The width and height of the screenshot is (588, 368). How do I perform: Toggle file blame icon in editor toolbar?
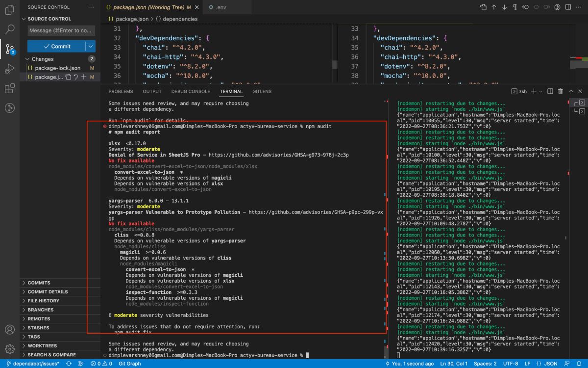tap(557, 7)
